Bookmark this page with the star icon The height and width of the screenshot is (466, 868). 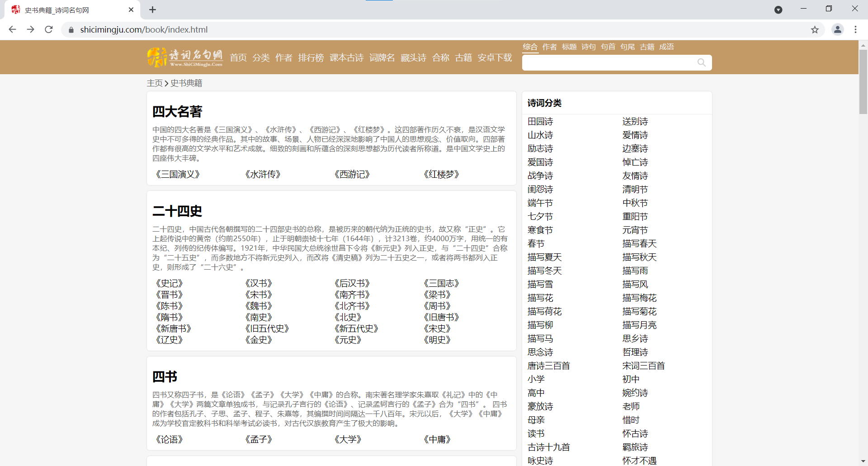point(815,30)
